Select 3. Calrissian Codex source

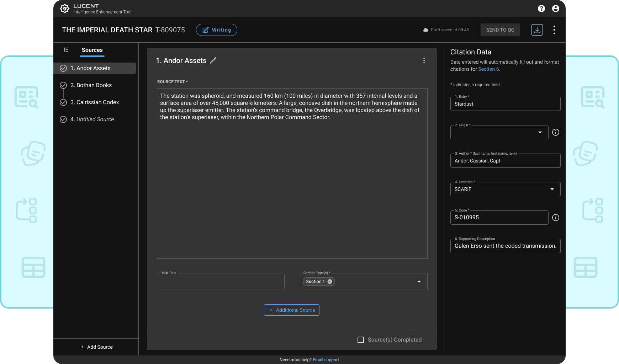(95, 102)
